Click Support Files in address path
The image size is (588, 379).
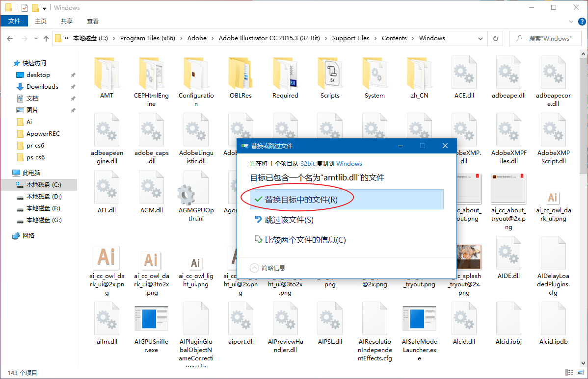coord(350,38)
